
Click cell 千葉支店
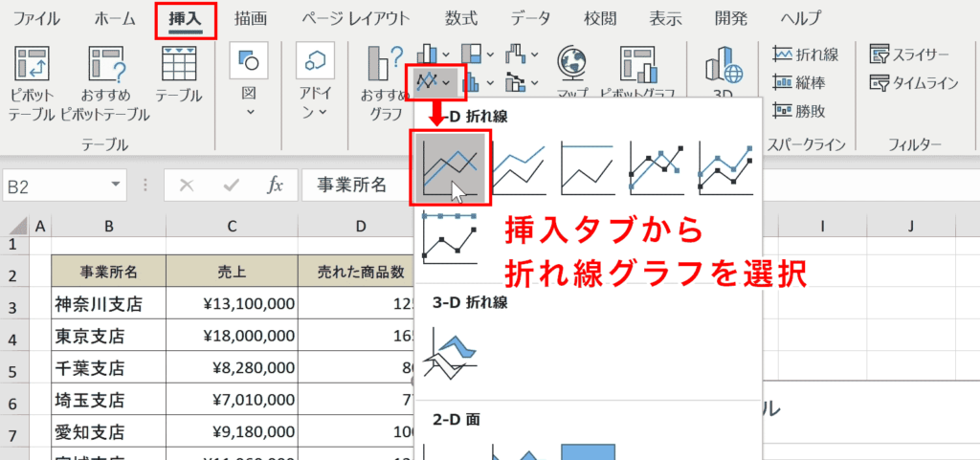(109, 368)
